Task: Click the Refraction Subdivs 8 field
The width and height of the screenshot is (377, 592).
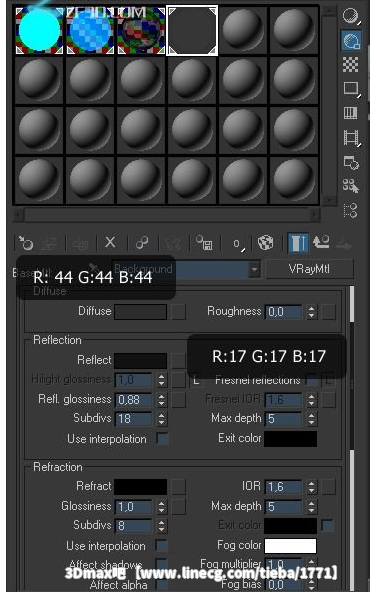Action: tap(134, 526)
